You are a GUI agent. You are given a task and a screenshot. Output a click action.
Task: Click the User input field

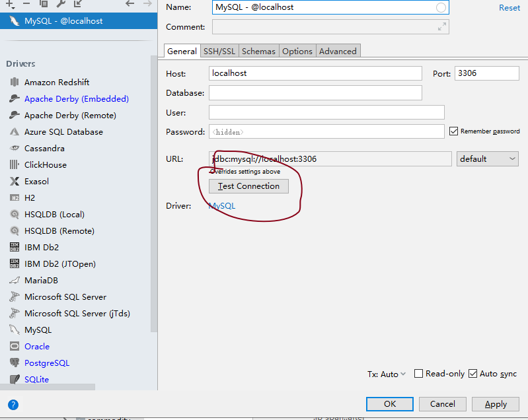326,112
